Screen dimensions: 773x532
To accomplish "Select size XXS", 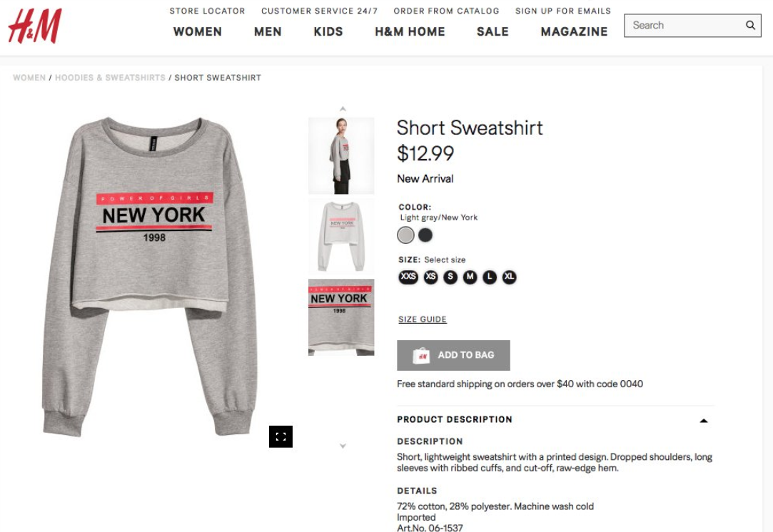I will pos(408,277).
